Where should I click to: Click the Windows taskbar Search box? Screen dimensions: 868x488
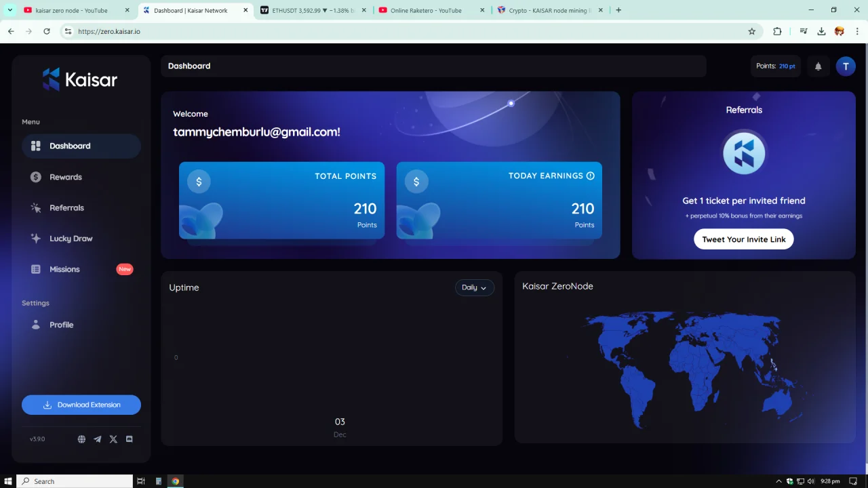coord(75,481)
